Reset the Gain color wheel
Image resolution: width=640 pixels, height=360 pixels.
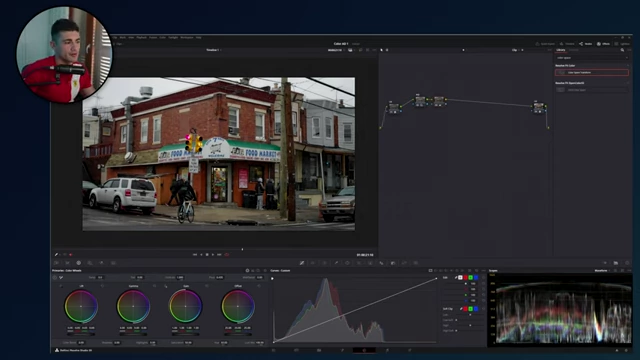pos(207,286)
